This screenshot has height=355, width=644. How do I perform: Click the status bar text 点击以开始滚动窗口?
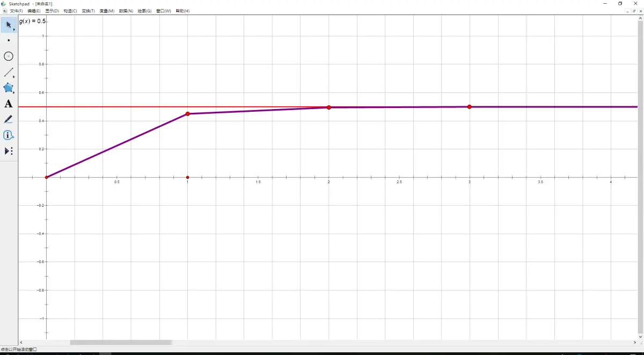[x=19, y=350]
